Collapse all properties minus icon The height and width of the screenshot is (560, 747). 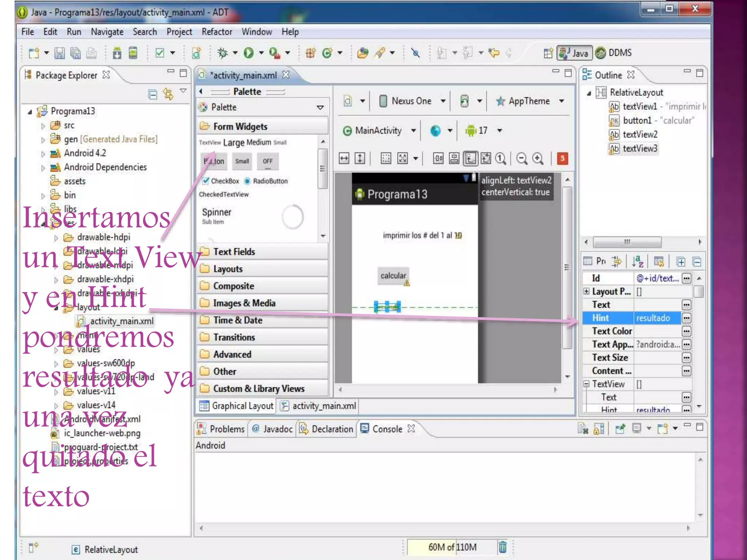pos(697,262)
